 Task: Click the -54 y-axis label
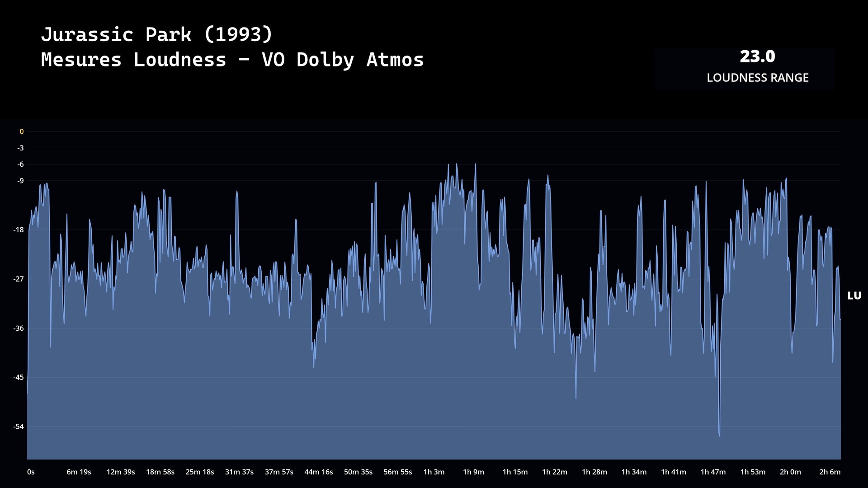point(19,427)
